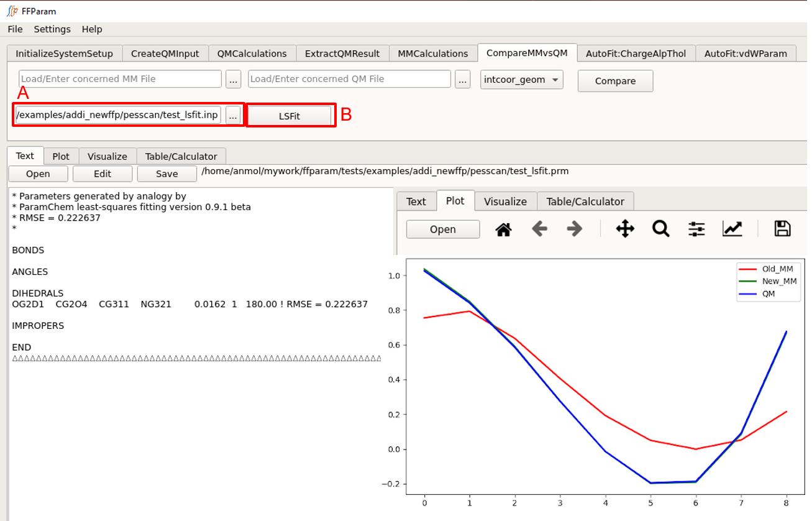
Task: Switch to AutoFit:vdWParam tab
Action: tap(746, 53)
